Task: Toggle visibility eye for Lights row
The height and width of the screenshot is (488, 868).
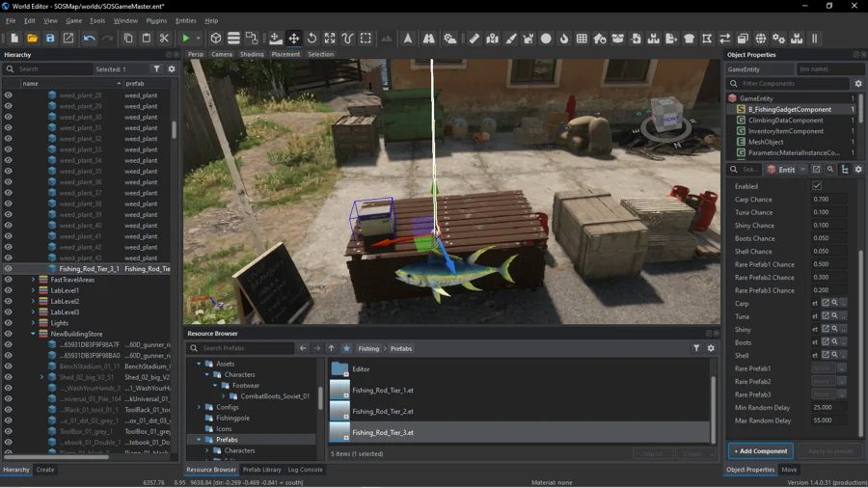Action: click(9, 322)
